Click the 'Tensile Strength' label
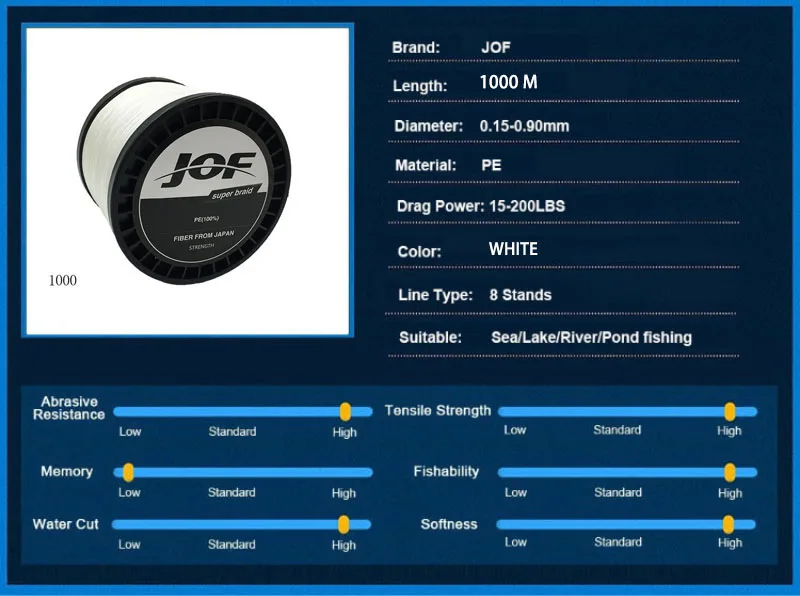Image resolution: width=800 pixels, height=596 pixels. pyautogui.click(x=438, y=411)
